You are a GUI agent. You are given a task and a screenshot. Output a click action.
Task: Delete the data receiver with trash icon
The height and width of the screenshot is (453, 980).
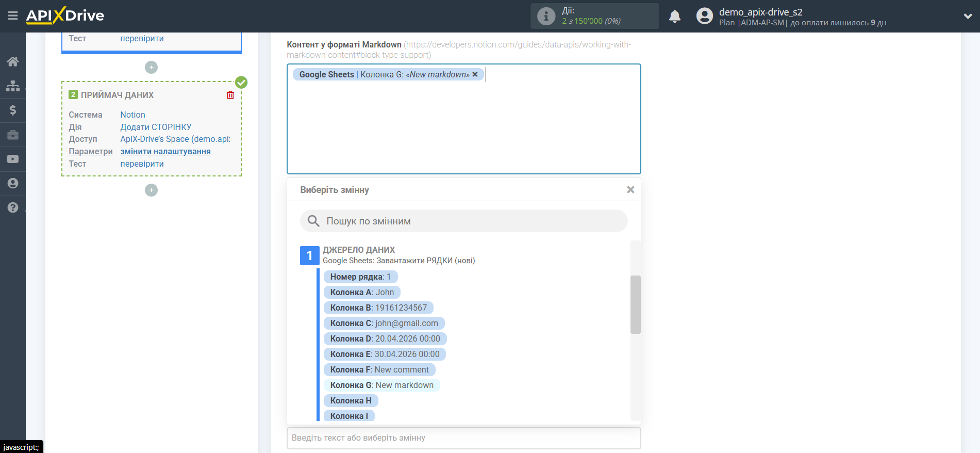(x=230, y=95)
